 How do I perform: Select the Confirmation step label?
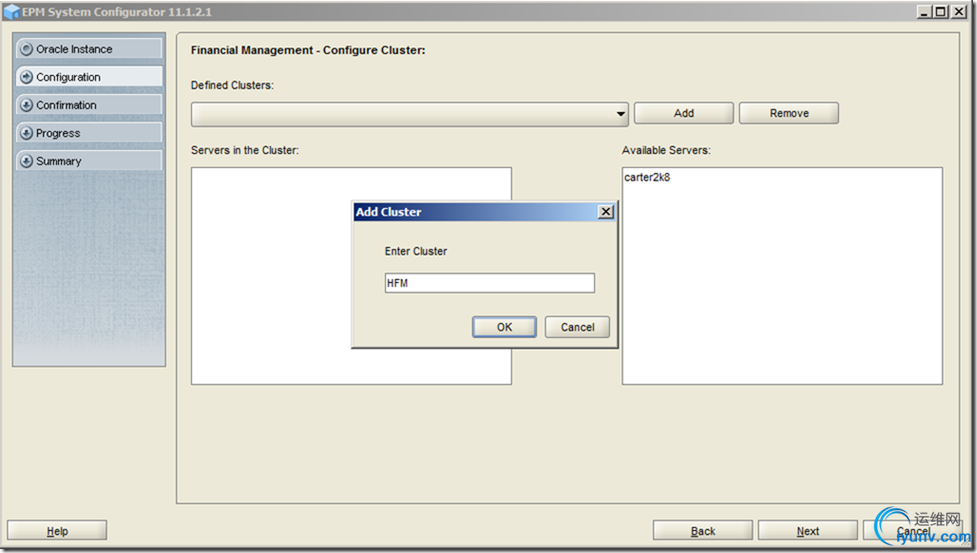pos(66,105)
